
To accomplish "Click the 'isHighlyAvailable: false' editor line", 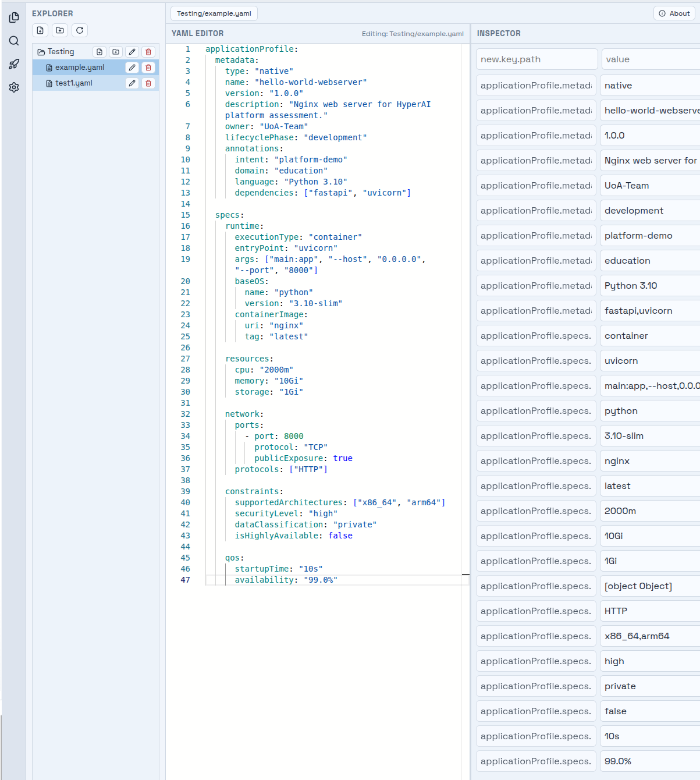I will pos(293,536).
